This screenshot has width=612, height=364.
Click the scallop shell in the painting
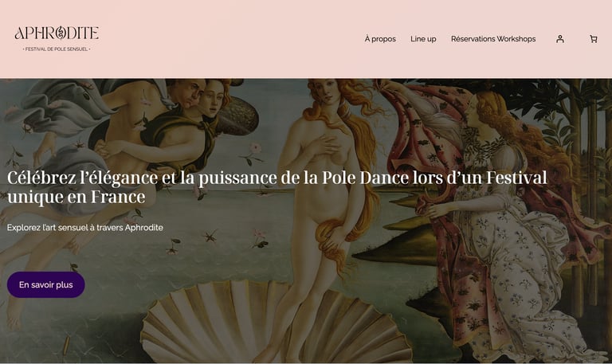[x=273, y=324]
